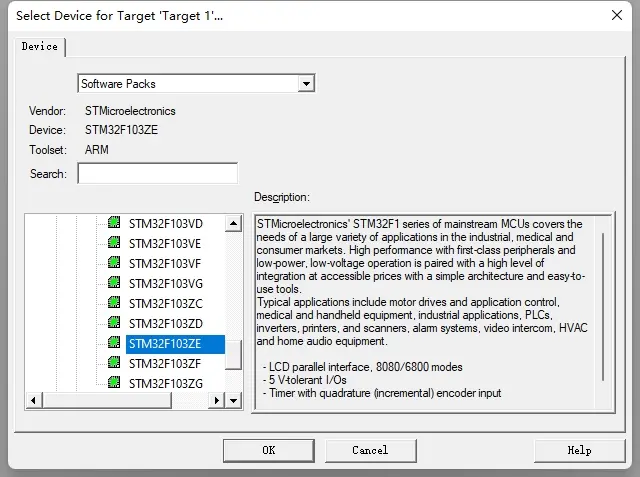The width and height of the screenshot is (640, 477).
Task: Select the STM32F103VE device
Action: click(165, 244)
